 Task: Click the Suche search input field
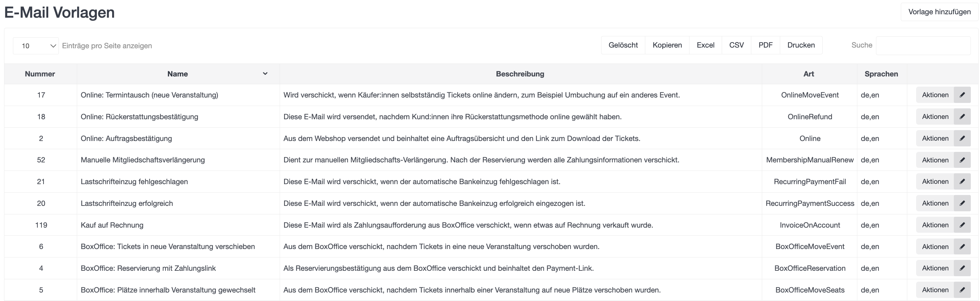pyautogui.click(x=923, y=46)
